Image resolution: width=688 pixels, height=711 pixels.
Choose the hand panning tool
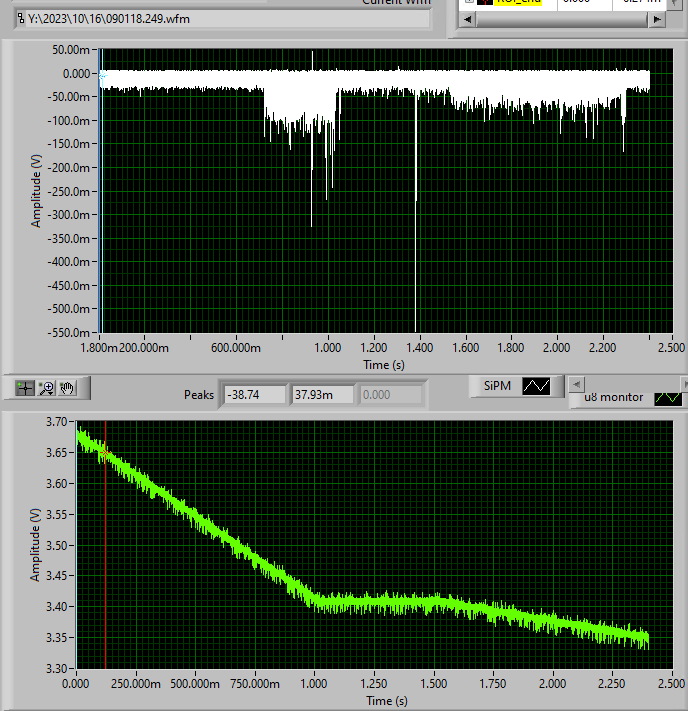[68, 388]
